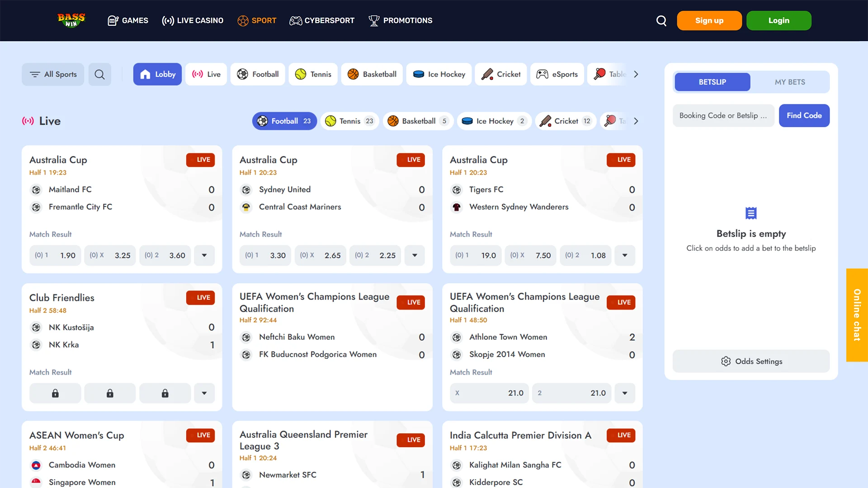
Task: Select eSports in top sports bar
Action: pyautogui.click(x=557, y=74)
